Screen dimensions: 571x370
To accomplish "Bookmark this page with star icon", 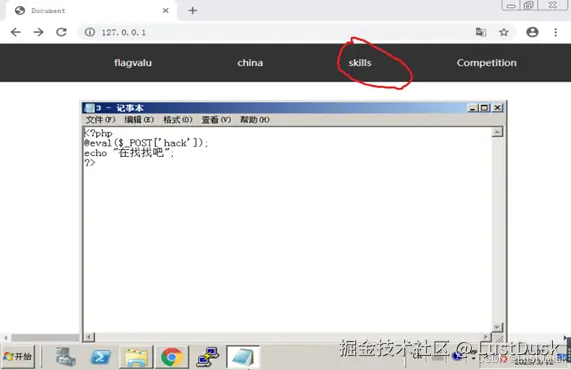I will coord(504,32).
